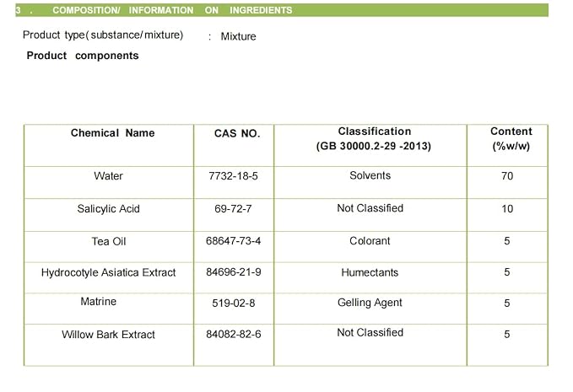Click the CAS NO. column header
The height and width of the screenshot is (392, 573).
point(237,133)
